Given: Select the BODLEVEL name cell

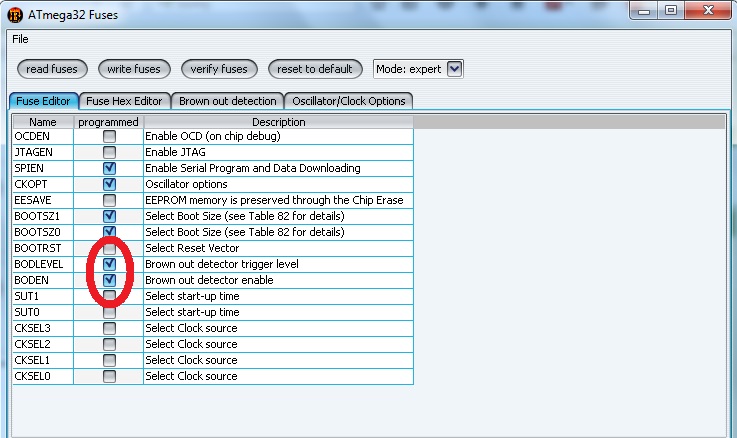Looking at the screenshot, I should tap(43, 264).
